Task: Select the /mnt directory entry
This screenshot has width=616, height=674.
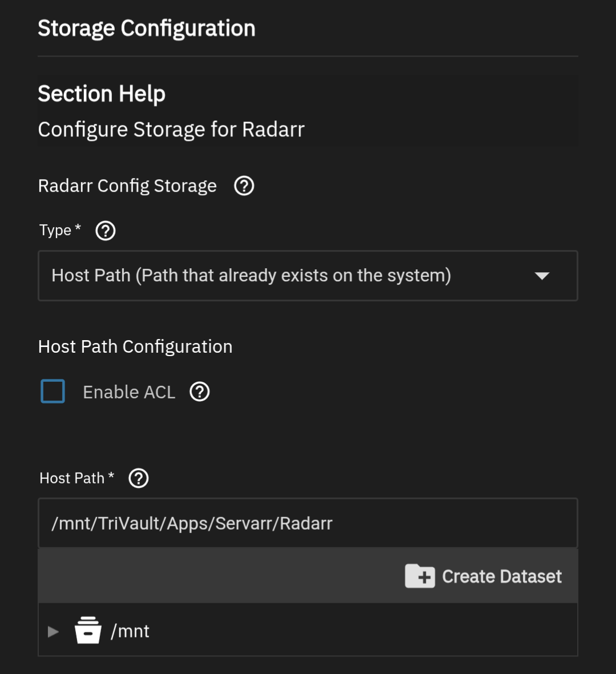Action: 130,631
